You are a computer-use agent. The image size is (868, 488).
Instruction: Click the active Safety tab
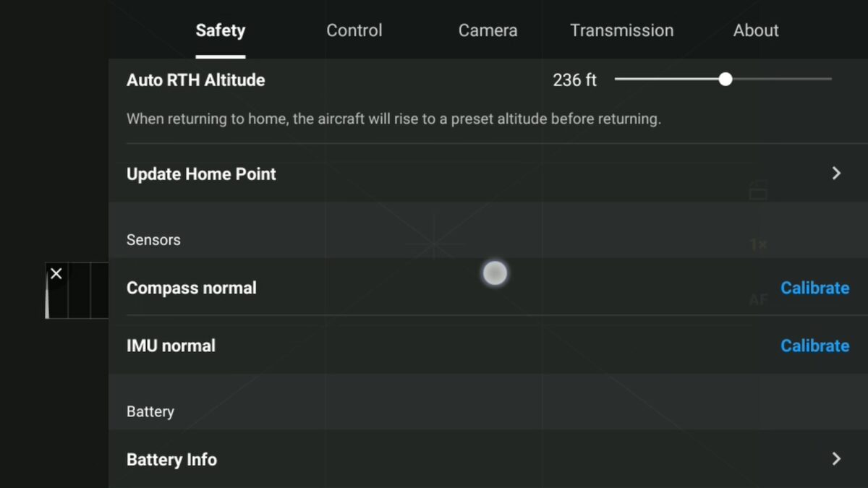tap(220, 30)
